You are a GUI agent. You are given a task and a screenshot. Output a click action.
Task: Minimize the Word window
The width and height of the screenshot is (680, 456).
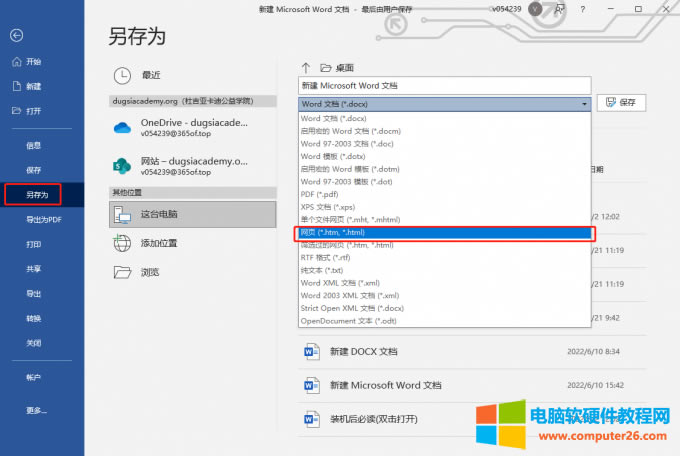(611, 9)
